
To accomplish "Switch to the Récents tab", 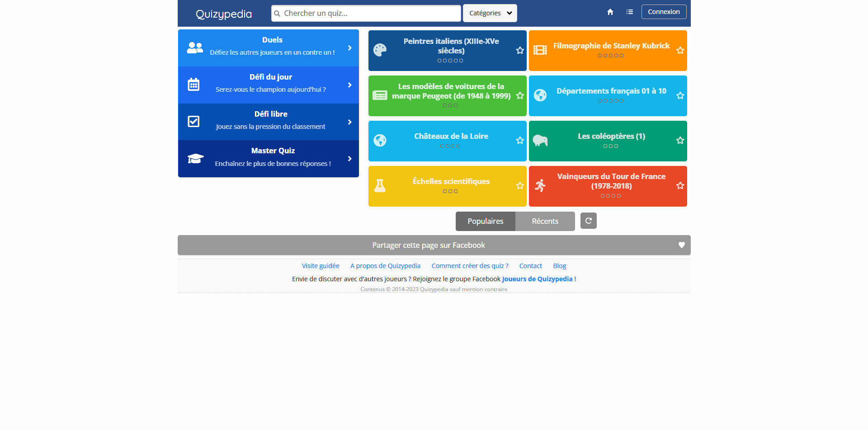I will [545, 221].
